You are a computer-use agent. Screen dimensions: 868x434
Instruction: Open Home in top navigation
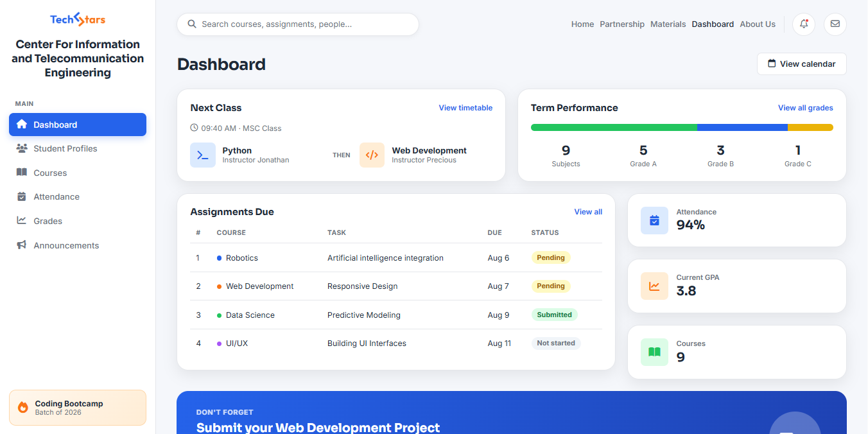tap(582, 24)
